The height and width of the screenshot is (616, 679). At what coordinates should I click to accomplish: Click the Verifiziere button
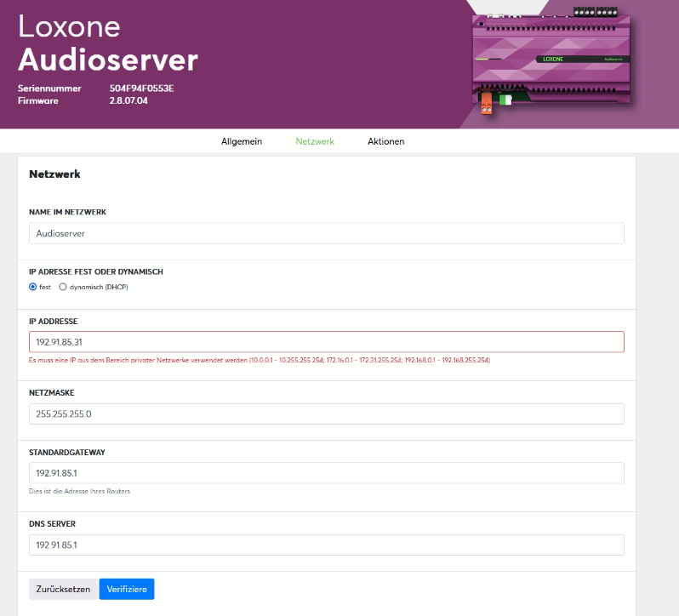tap(127, 589)
